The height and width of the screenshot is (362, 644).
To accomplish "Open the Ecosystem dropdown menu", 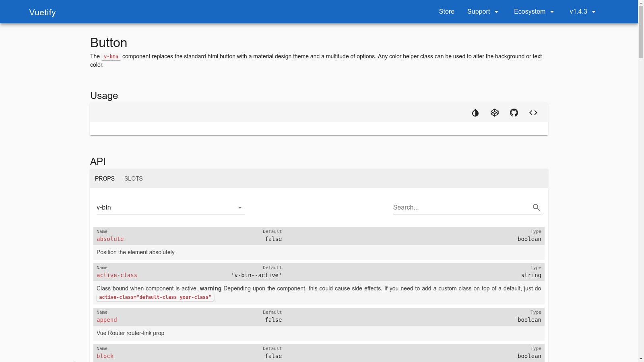I will point(534,12).
